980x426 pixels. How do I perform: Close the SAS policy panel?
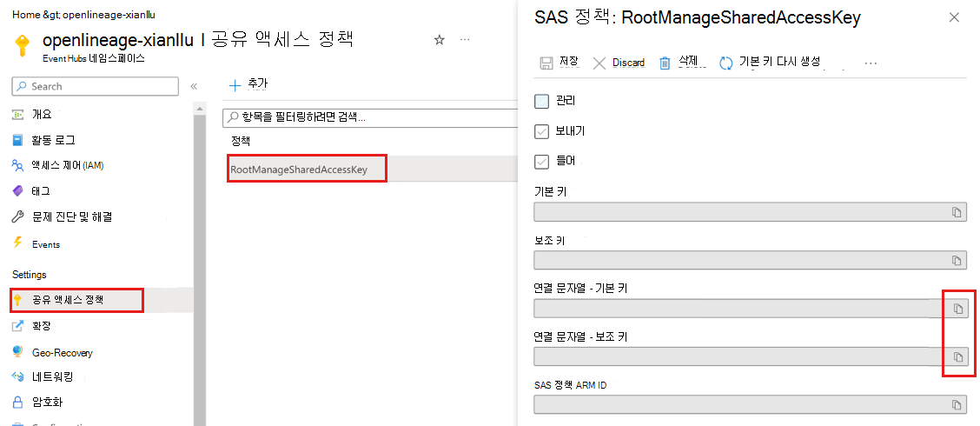(954, 17)
